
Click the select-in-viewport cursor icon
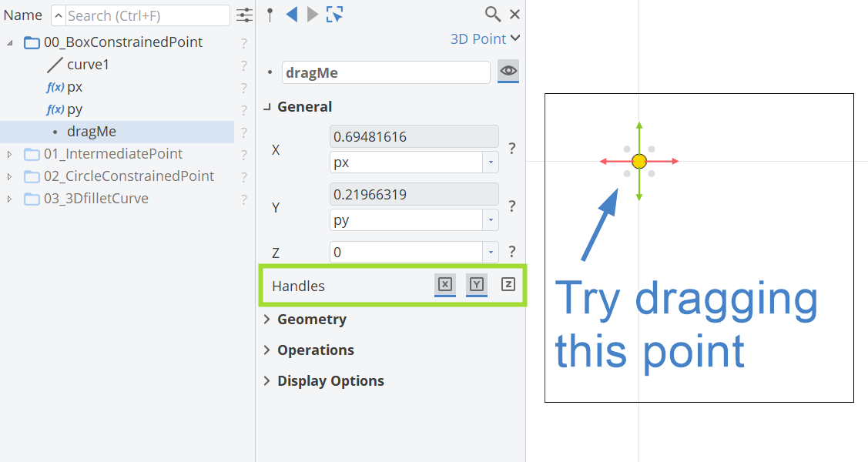coord(334,15)
